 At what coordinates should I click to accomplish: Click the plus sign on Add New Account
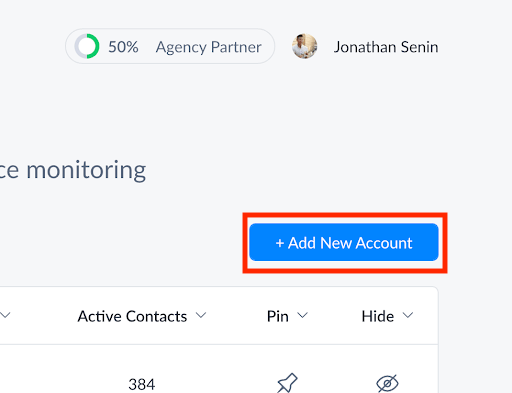pyautogui.click(x=280, y=243)
